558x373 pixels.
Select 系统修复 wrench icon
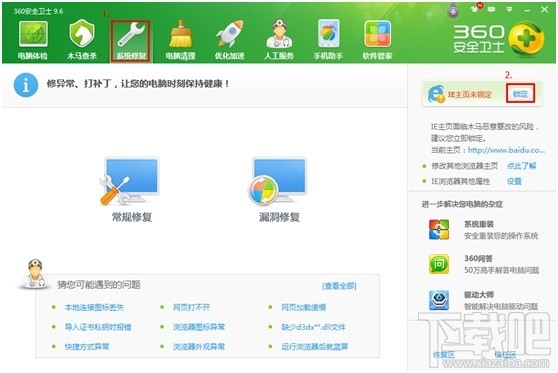tap(131, 34)
